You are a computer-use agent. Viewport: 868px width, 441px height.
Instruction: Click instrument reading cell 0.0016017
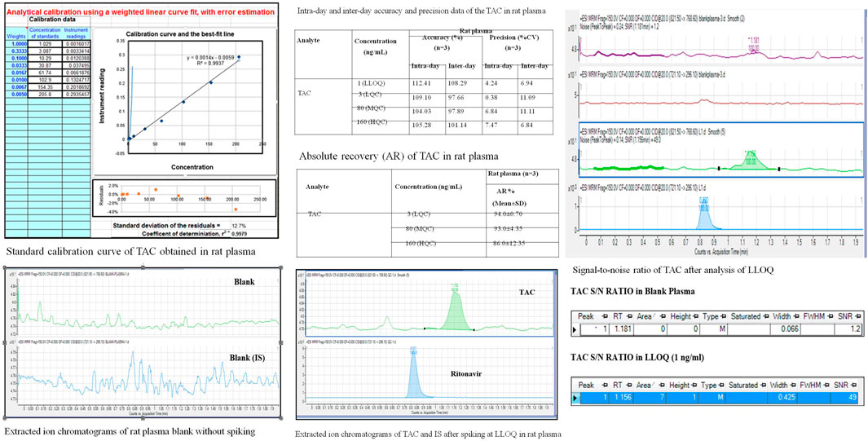76,42
